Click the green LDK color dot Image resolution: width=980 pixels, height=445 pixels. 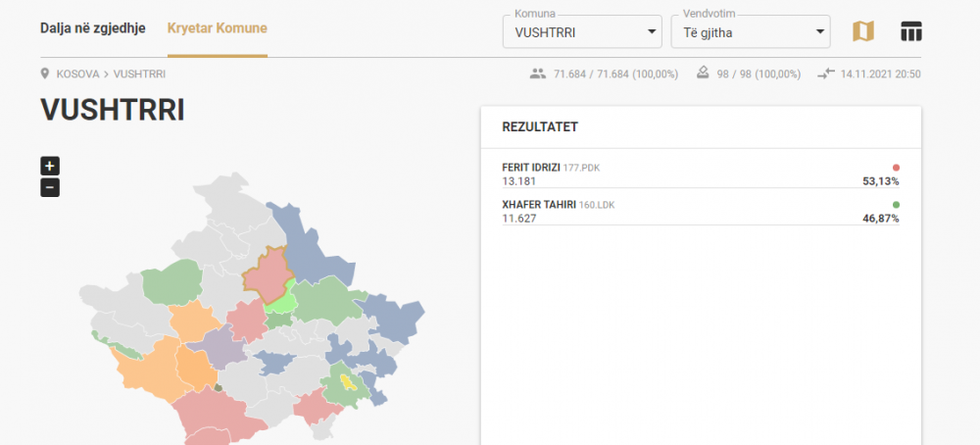tap(896, 205)
